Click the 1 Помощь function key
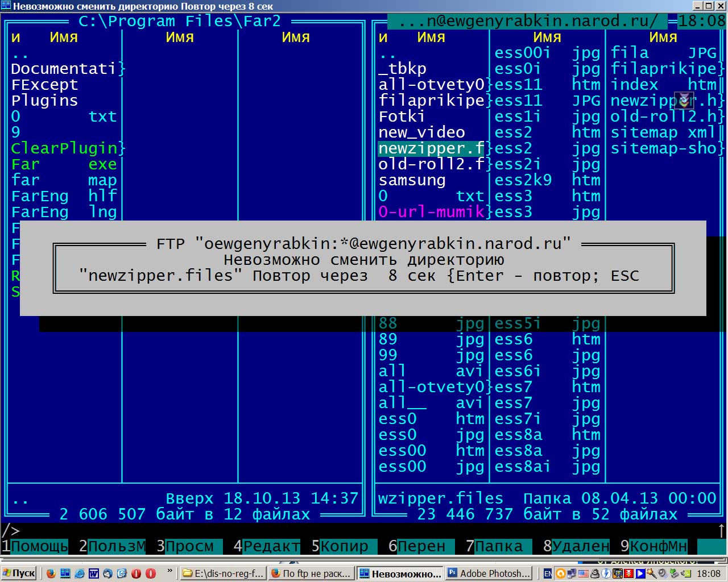The image size is (728, 582). tap(35, 546)
